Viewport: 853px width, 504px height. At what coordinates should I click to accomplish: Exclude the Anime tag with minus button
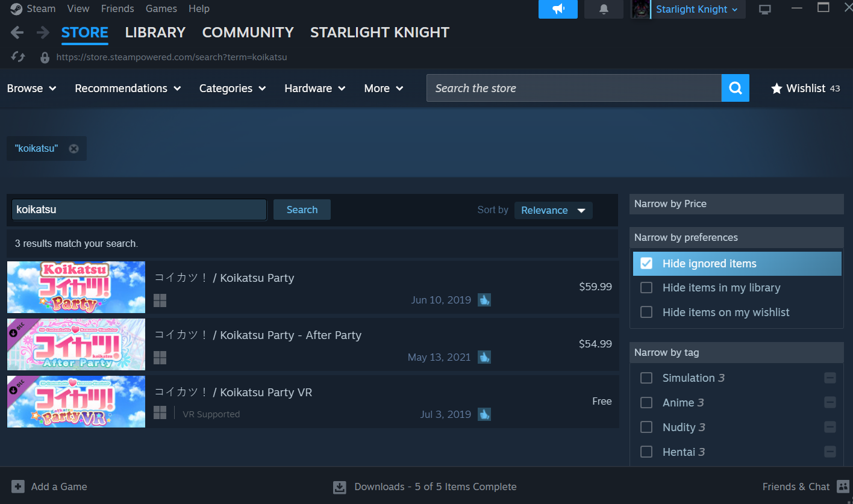(x=830, y=403)
